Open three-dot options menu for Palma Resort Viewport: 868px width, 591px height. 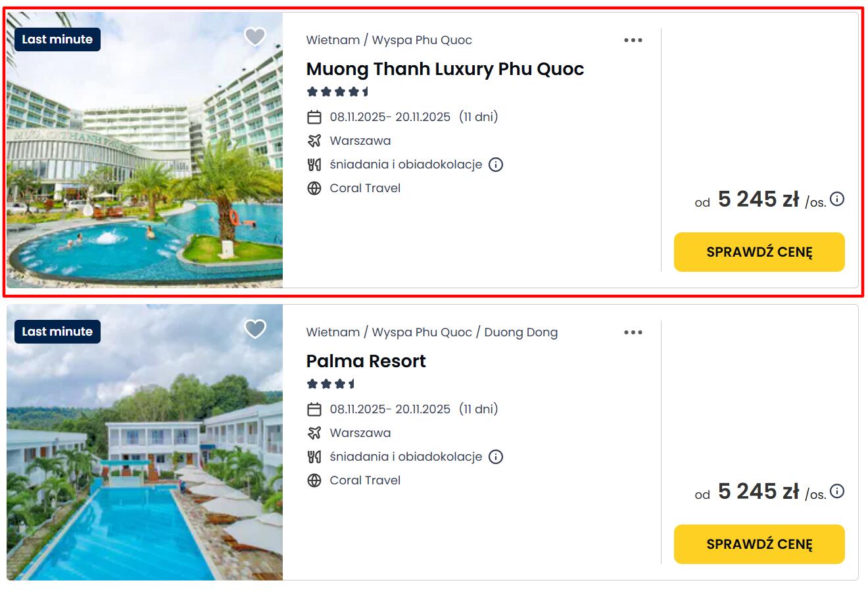point(633,332)
